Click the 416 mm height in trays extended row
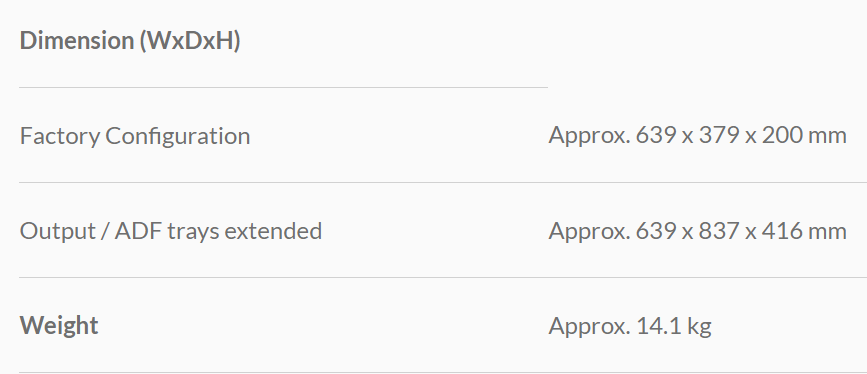 [x=804, y=231]
